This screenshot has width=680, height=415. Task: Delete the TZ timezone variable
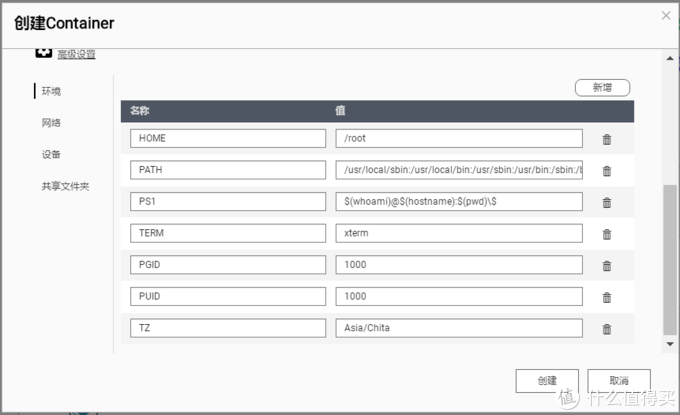(606, 329)
